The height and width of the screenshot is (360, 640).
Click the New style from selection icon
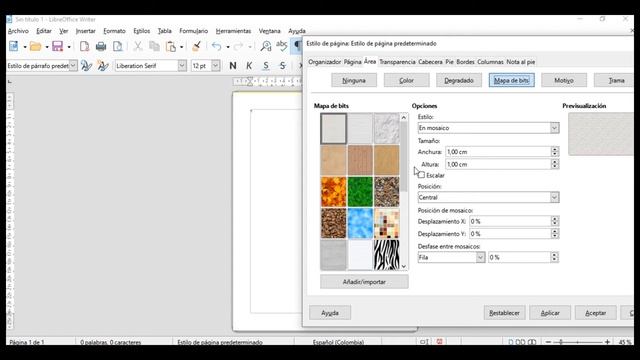tap(103, 65)
